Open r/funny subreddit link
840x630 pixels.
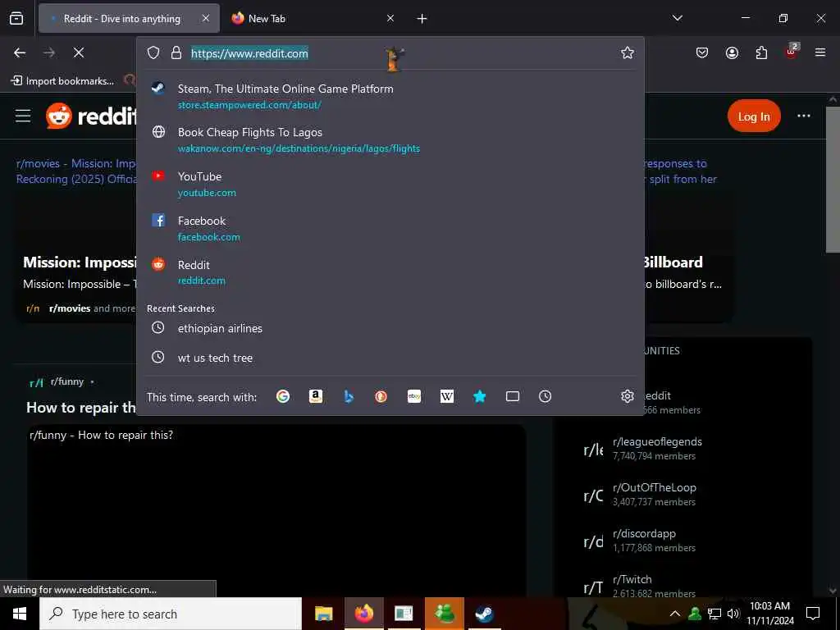tap(67, 381)
